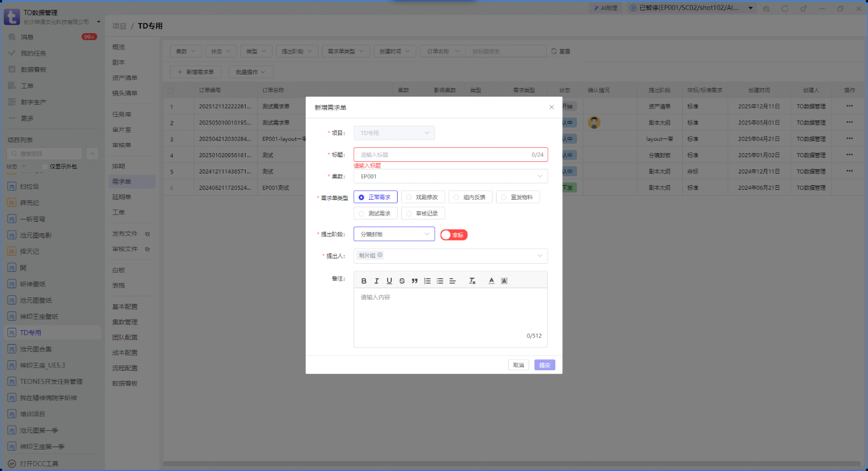
Task: Click the strikethrough icon in the editor toolbar
Action: (x=402, y=281)
